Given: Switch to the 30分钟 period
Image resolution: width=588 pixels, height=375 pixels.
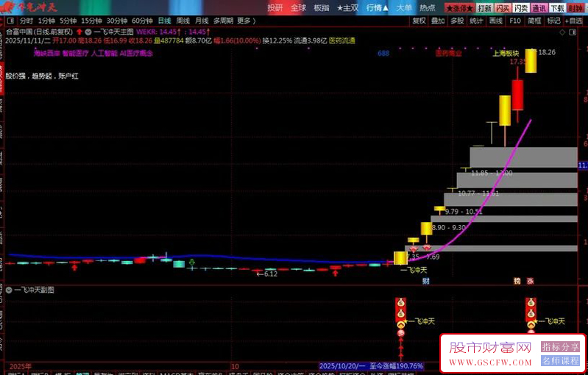Looking at the screenshot, I should coord(116,21).
